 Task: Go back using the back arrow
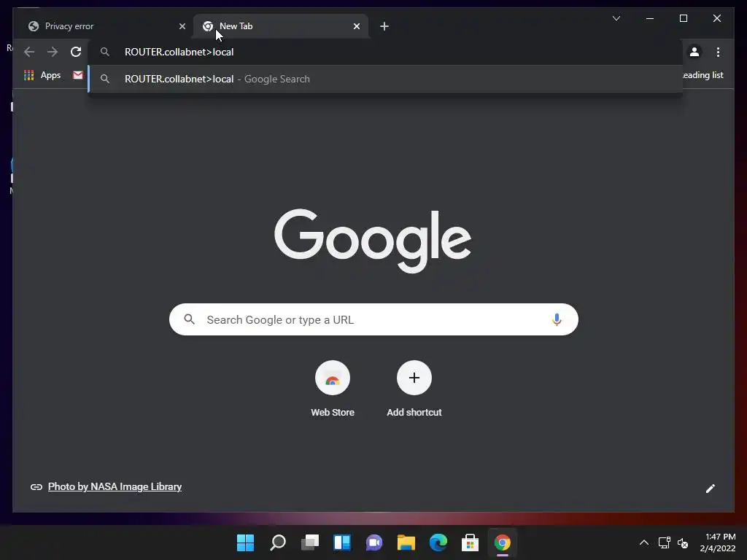tap(29, 52)
